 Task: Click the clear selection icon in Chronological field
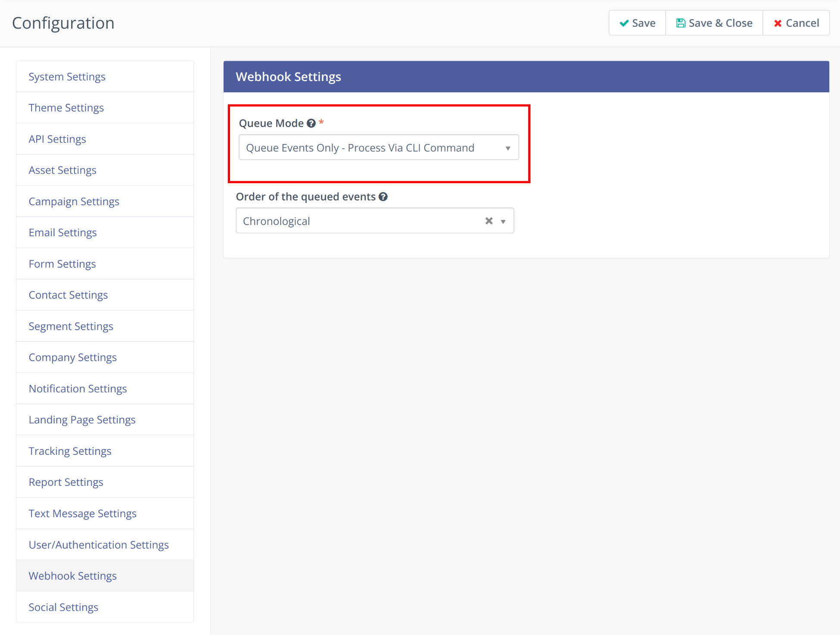coord(488,221)
